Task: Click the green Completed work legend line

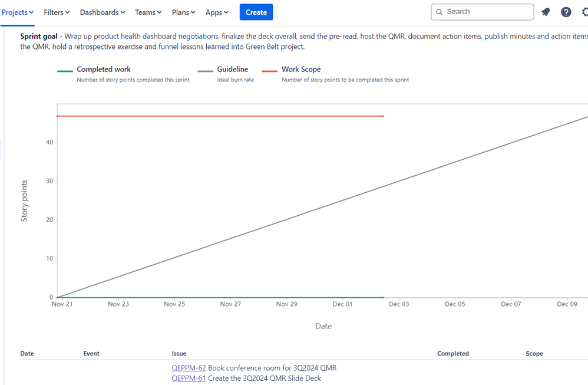Action: [65, 71]
